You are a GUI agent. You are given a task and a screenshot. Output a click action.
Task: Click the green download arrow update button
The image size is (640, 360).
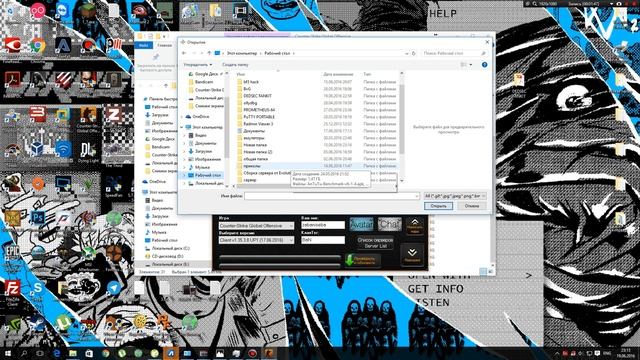coord(362,260)
